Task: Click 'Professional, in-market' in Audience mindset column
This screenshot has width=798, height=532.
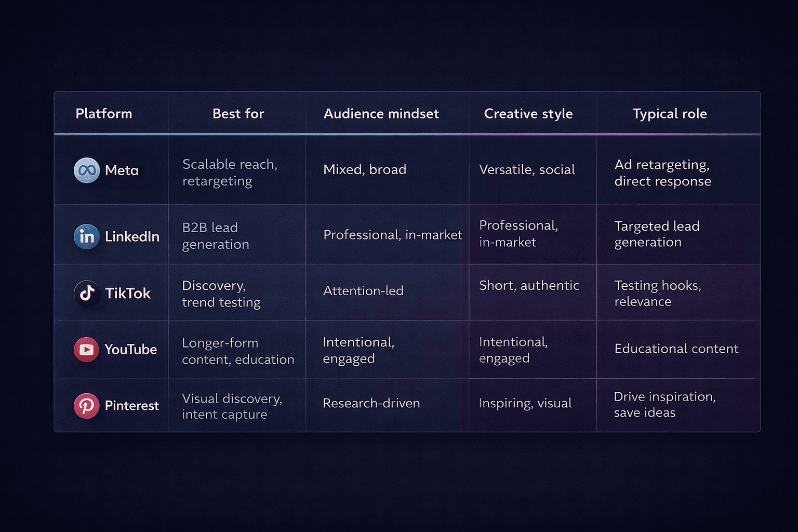Action: pyautogui.click(x=393, y=235)
